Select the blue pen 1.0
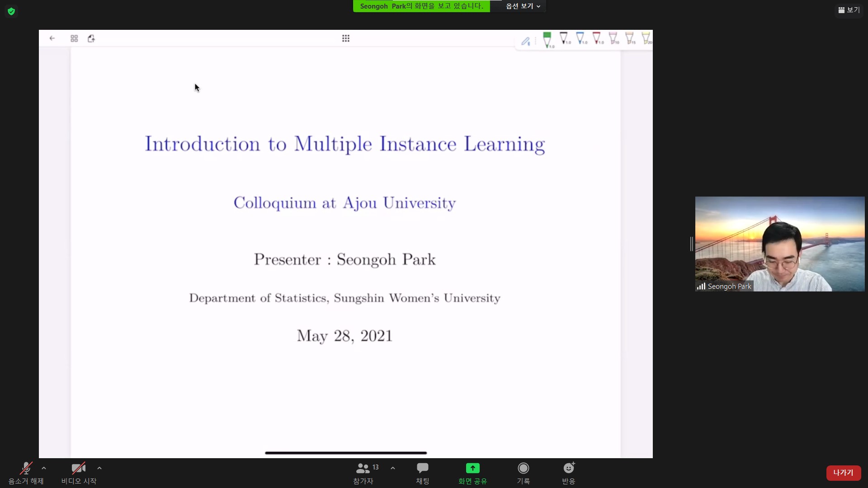The image size is (868, 488). click(x=581, y=38)
